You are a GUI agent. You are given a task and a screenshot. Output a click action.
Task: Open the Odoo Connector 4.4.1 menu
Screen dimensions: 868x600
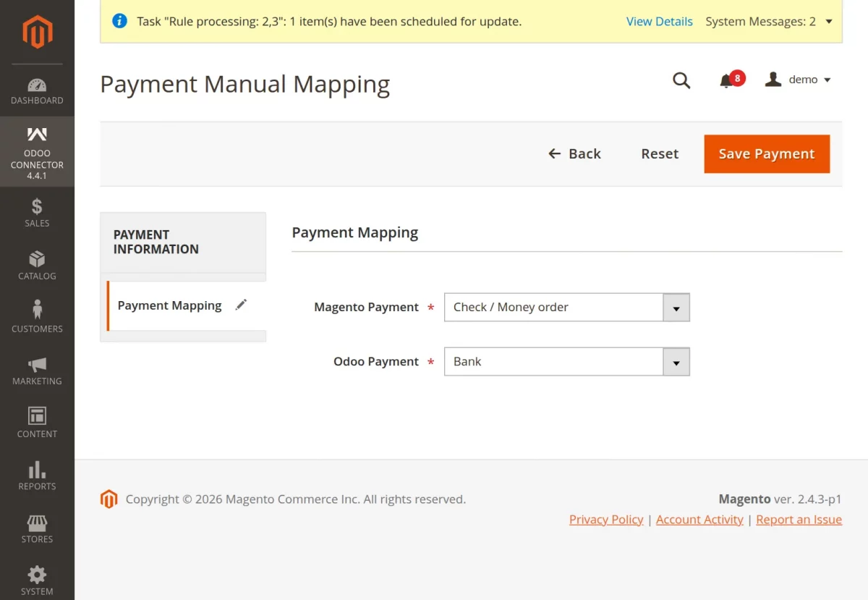pos(37,153)
